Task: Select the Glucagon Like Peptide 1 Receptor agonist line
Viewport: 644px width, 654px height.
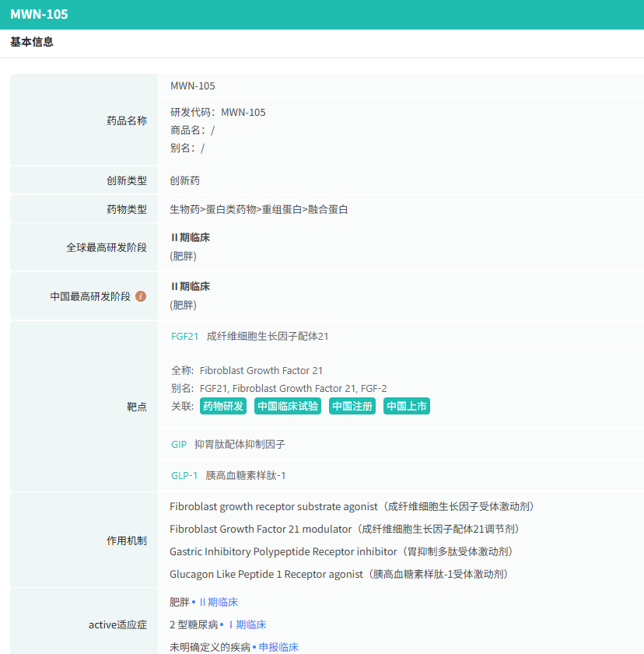Action: click(338, 574)
